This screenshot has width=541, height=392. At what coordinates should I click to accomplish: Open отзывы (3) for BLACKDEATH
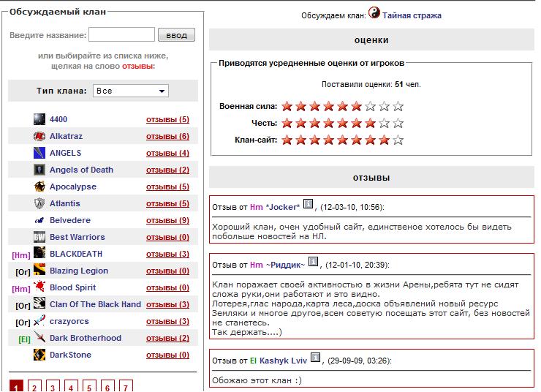(x=167, y=254)
